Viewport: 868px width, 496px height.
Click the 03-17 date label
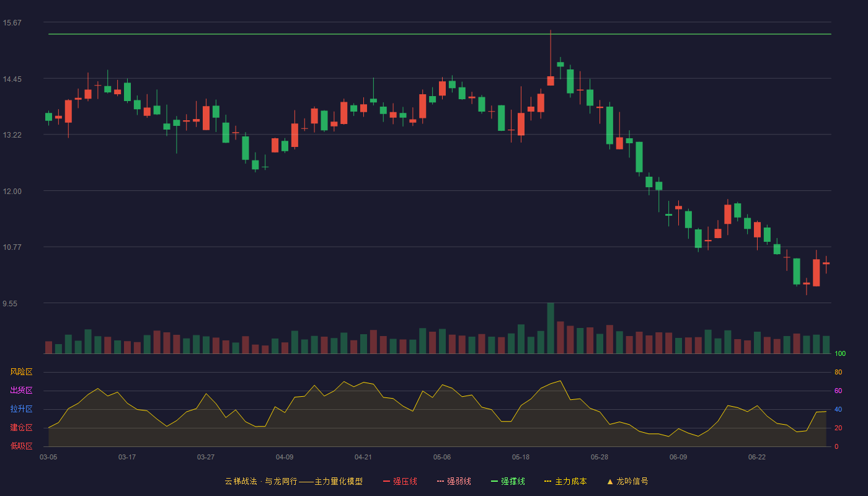(x=127, y=457)
